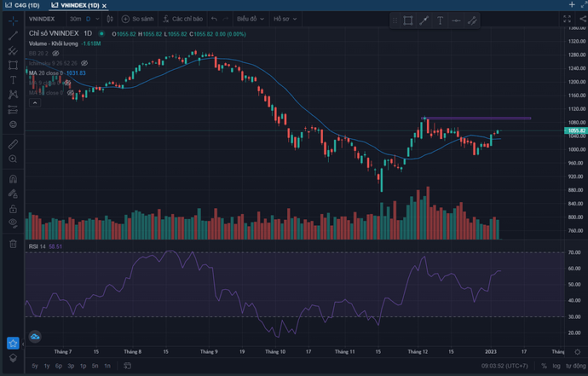The width and height of the screenshot is (588, 376).
Task: Select the trend line drawing tool
Action: click(x=13, y=35)
